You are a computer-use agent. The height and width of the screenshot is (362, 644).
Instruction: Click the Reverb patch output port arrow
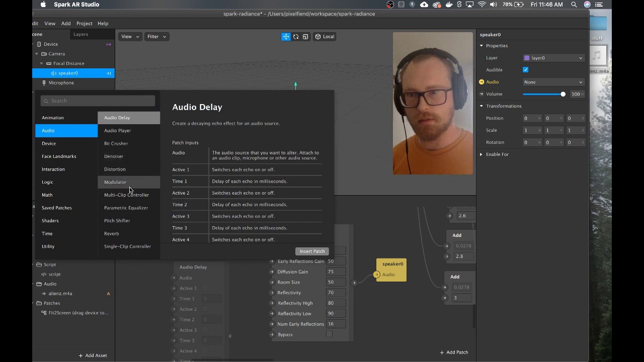click(354, 283)
